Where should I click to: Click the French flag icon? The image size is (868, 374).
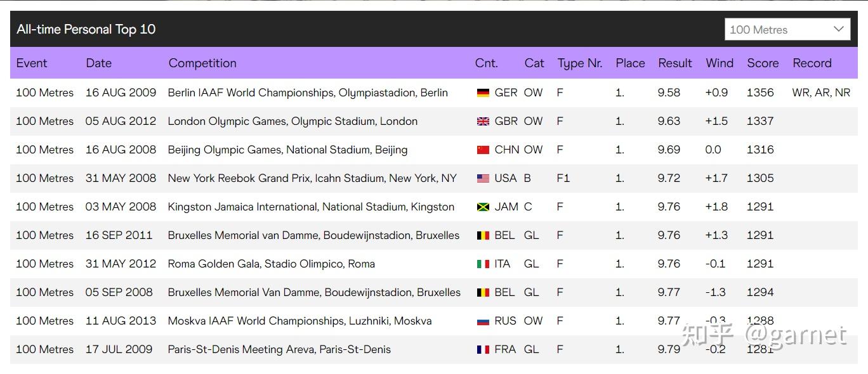[x=483, y=350]
